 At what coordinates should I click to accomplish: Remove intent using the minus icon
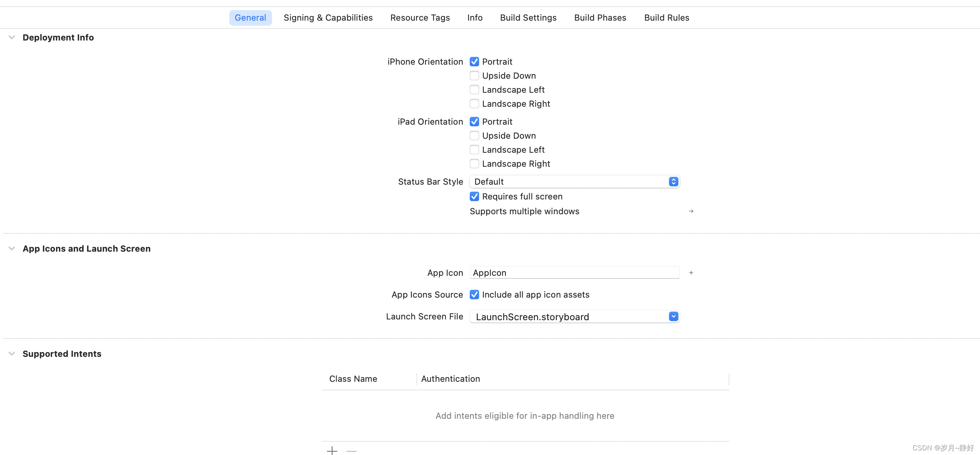pyautogui.click(x=351, y=451)
